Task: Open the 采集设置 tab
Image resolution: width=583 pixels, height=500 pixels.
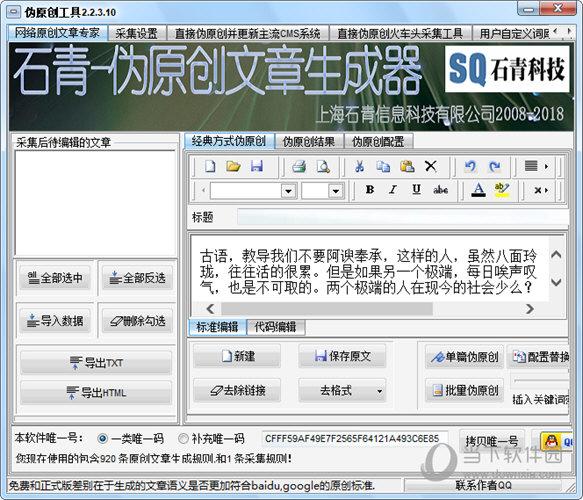Action: [x=136, y=34]
